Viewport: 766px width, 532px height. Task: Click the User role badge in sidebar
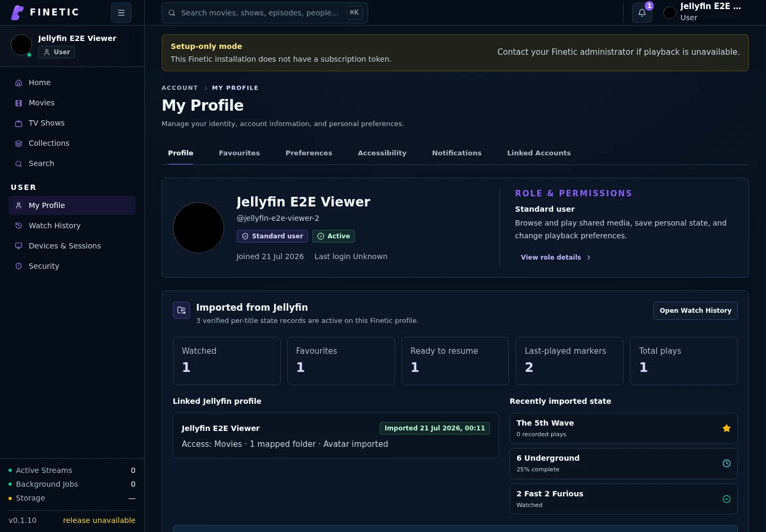(56, 52)
